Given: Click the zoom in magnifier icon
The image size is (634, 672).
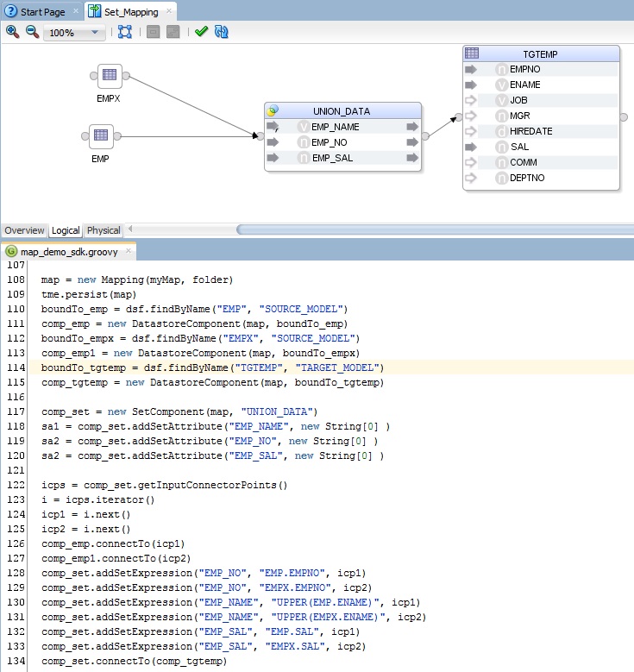Looking at the screenshot, I should [13, 32].
